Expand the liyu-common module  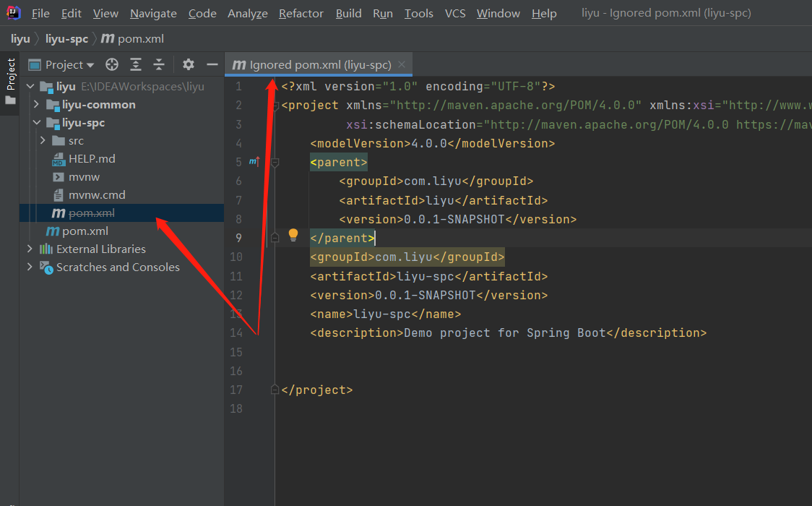36,105
